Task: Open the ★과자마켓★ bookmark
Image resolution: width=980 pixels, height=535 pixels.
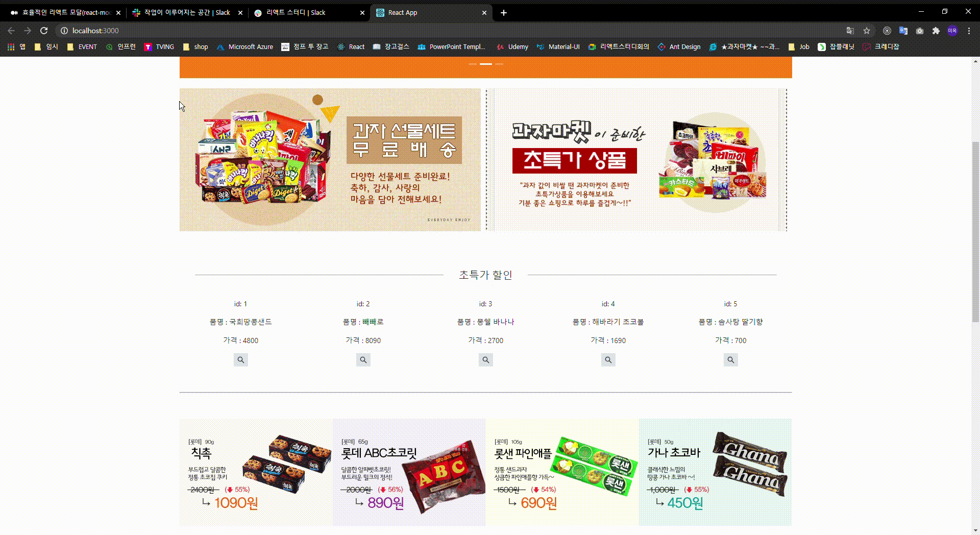Action: [x=745, y=46]
